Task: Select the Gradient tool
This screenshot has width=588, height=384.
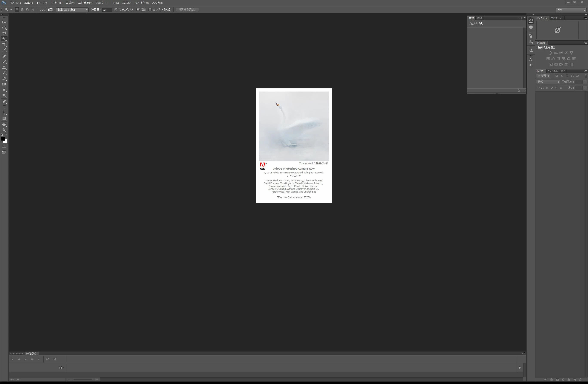Action: (4, 84)
